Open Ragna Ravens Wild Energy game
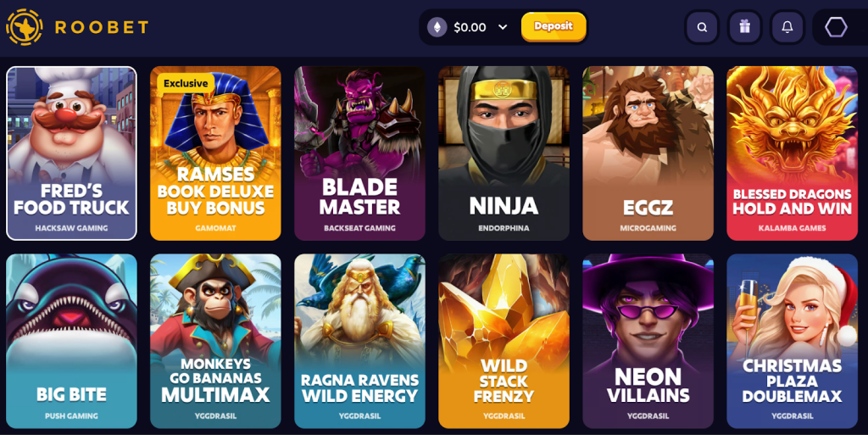 [x=359, y=341]
